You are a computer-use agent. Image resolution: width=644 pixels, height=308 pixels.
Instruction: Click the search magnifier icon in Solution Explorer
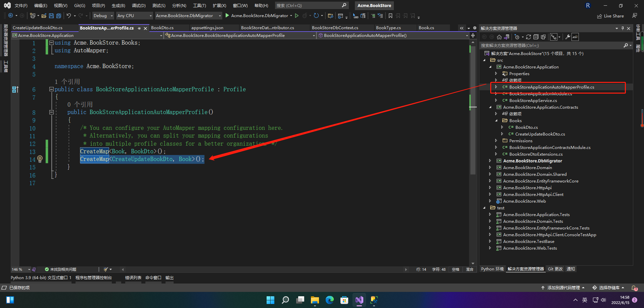[x=626, y=45]
